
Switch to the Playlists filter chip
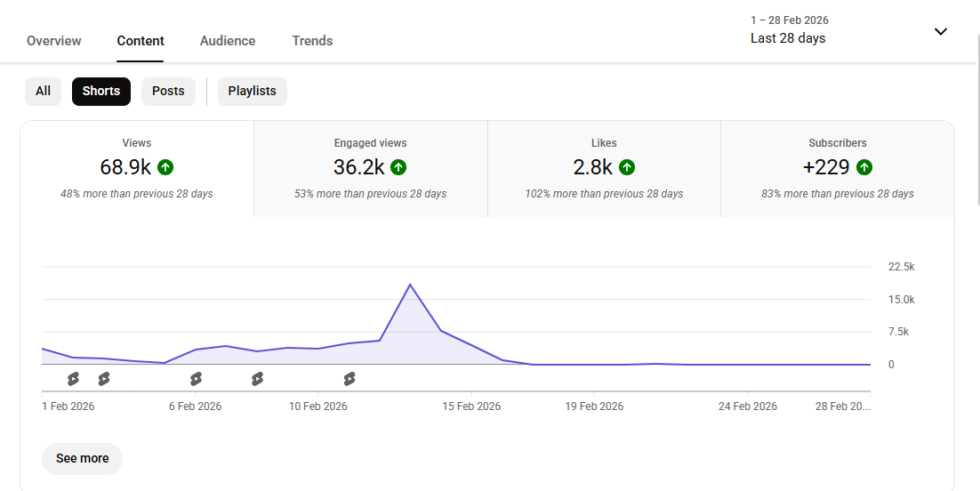tap(252, 91)
